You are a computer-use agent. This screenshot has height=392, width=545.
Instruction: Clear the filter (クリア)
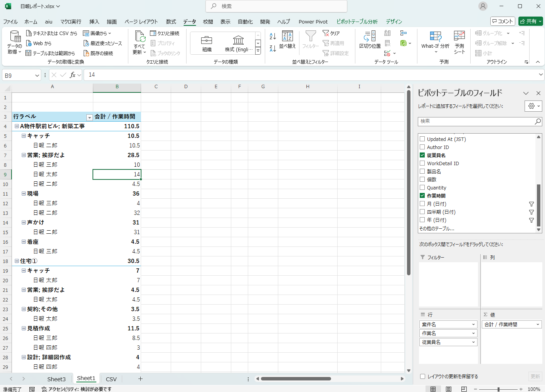point(331,34)
